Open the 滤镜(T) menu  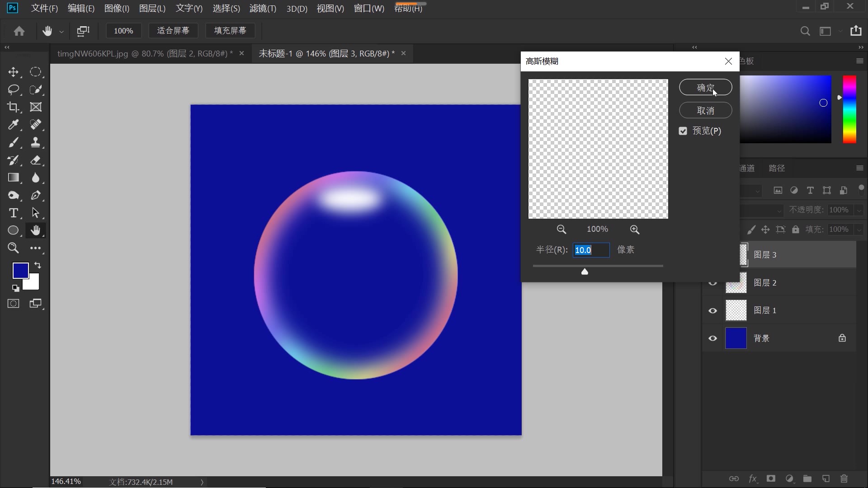point(263,8)
